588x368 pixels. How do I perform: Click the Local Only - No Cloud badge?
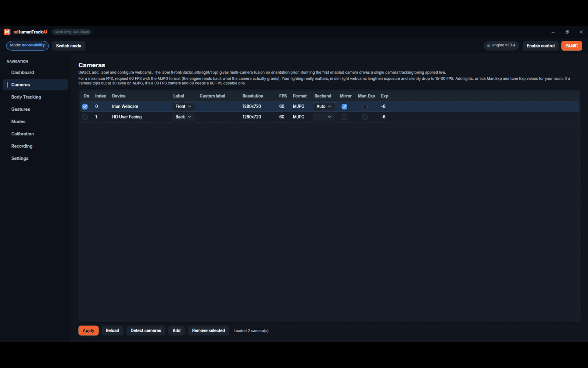(x=72, y=32)
